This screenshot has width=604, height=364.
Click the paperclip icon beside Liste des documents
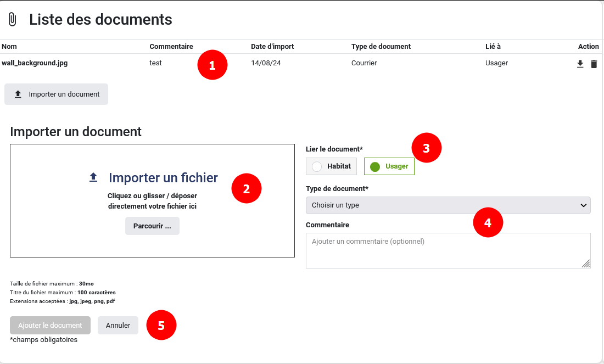12,20
